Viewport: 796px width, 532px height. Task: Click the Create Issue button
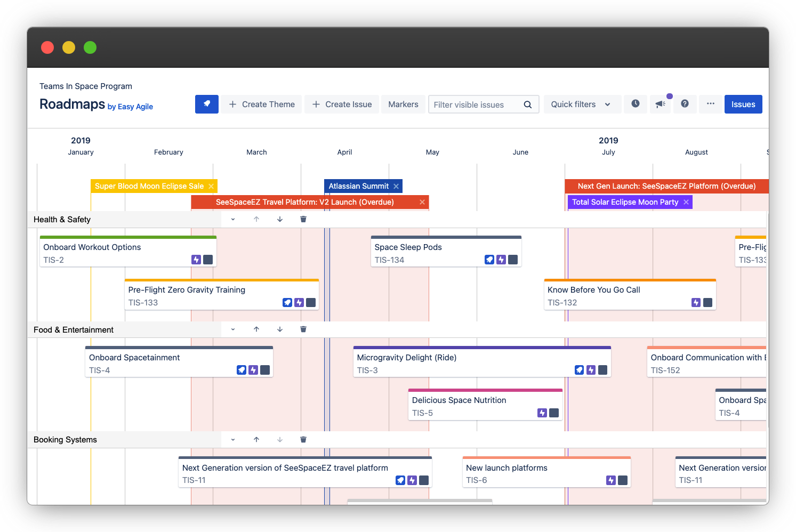pos(342,104)
